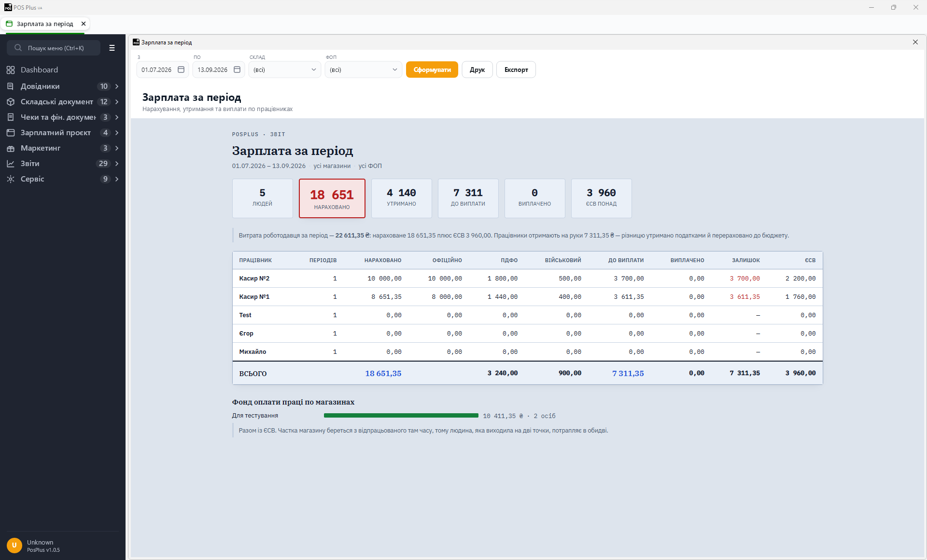Click the Звіти chart icon
This screenshot has width=927, height=560.
click(x=11, y=164)
